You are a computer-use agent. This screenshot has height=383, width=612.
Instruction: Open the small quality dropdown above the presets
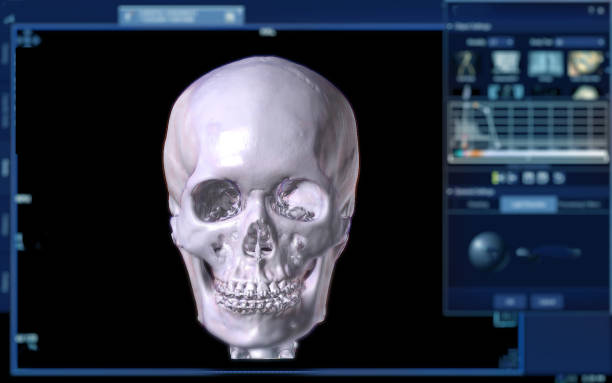click(501, 42)
